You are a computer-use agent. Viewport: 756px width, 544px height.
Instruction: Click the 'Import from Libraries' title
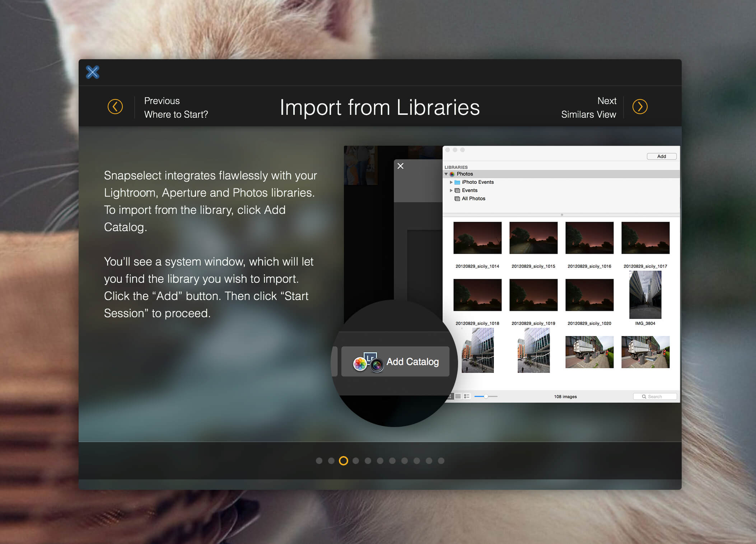coord(380,107)
